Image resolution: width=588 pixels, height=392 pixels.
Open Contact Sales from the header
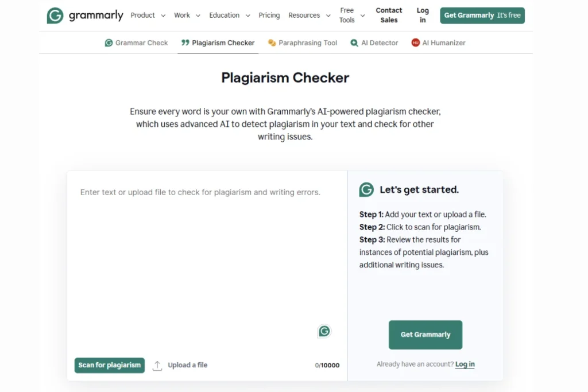(x=389, y=15)
